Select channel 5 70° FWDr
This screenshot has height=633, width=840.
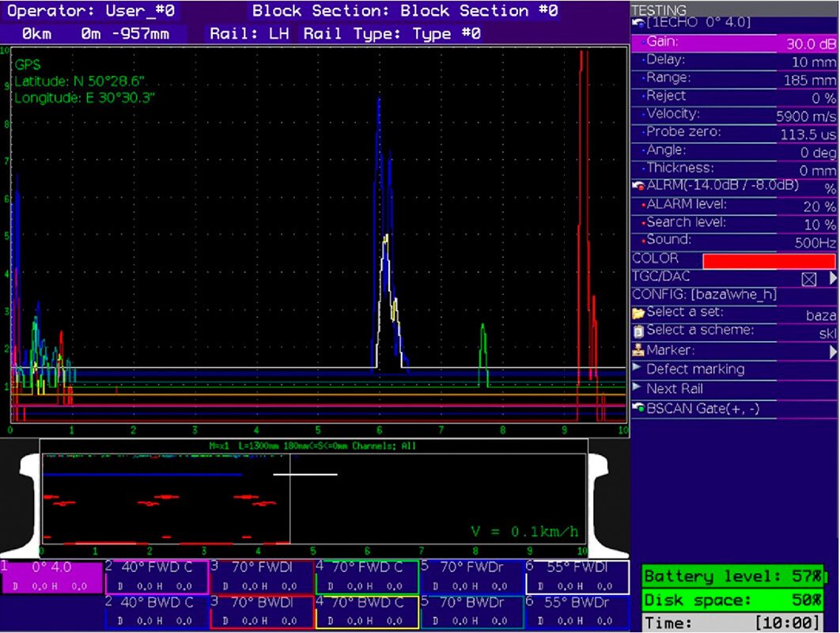pos(472,578)
